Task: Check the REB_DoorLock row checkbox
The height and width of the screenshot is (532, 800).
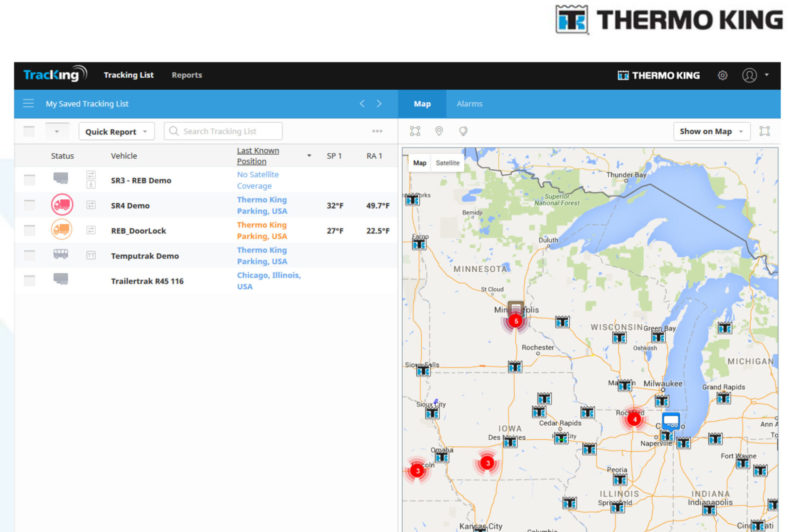Action: 30,230
